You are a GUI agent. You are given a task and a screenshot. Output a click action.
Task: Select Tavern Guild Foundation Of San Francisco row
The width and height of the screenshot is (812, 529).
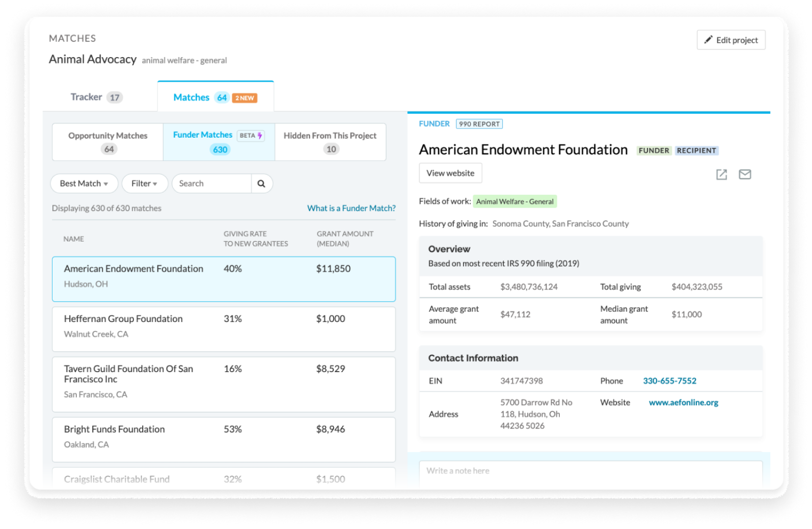tap(224, 384)
